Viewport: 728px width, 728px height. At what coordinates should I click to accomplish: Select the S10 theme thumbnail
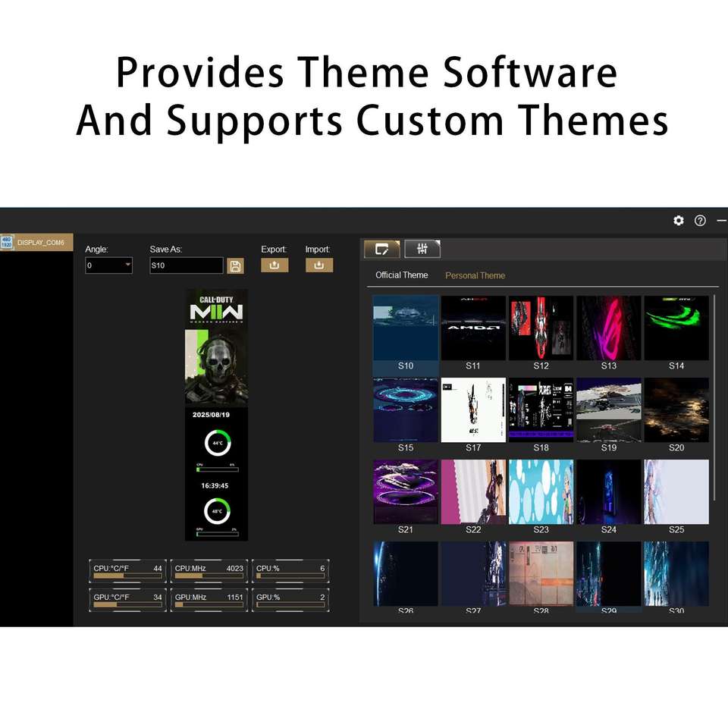(406, 328)
